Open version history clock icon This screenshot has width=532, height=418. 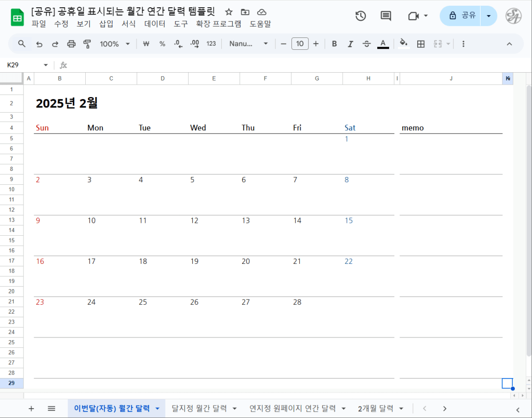coord(361,16)
